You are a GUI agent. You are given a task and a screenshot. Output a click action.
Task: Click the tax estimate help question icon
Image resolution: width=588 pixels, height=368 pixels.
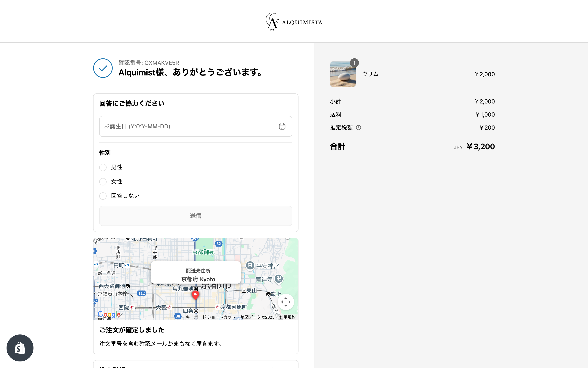tap(358, 128)
